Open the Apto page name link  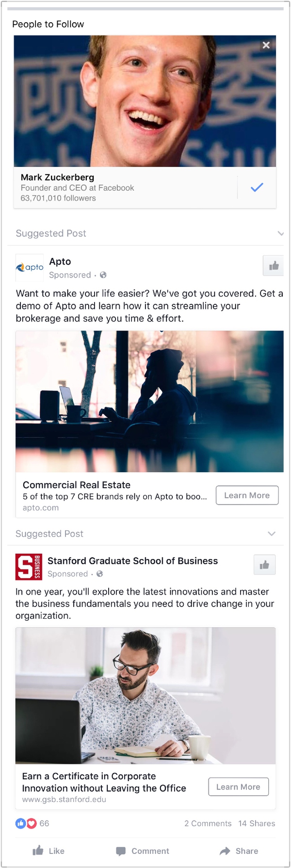point(60,262)
